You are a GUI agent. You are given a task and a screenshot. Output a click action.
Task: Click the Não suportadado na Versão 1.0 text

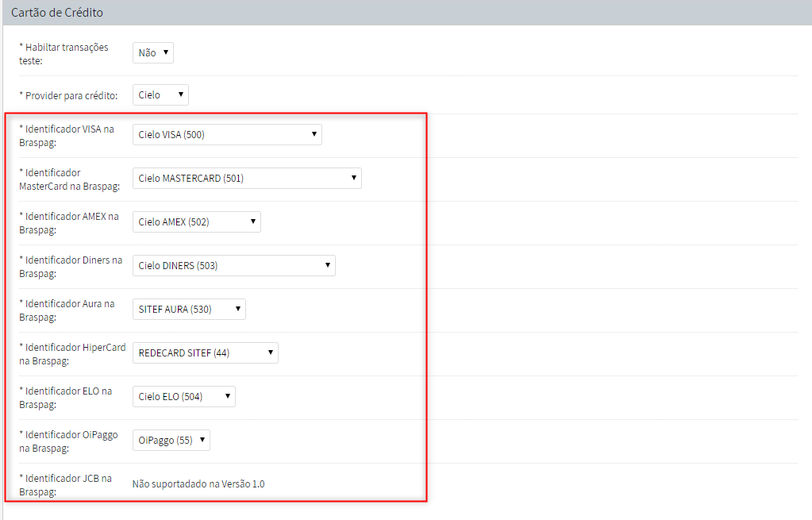pos(198,483)
